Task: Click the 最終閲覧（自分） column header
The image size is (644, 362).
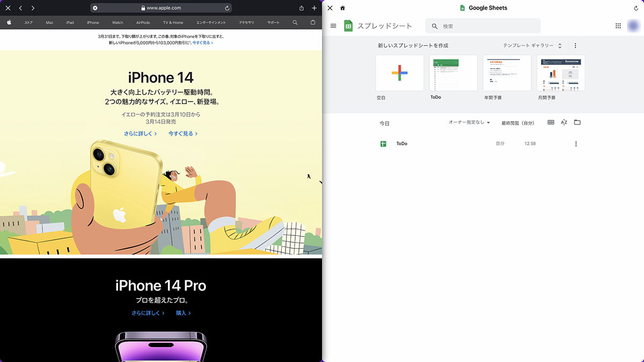Action: pos(518,123)
